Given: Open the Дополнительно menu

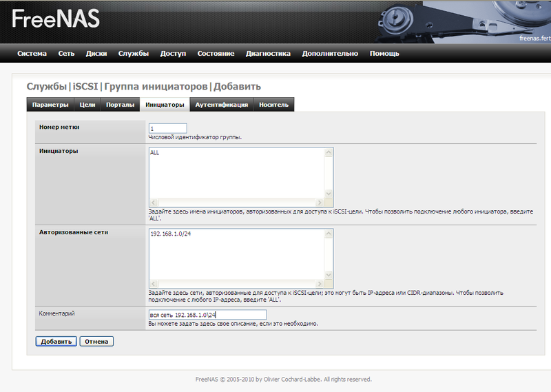Looking at the screenshot, I should pyautogui.click(x=330, y=54).
